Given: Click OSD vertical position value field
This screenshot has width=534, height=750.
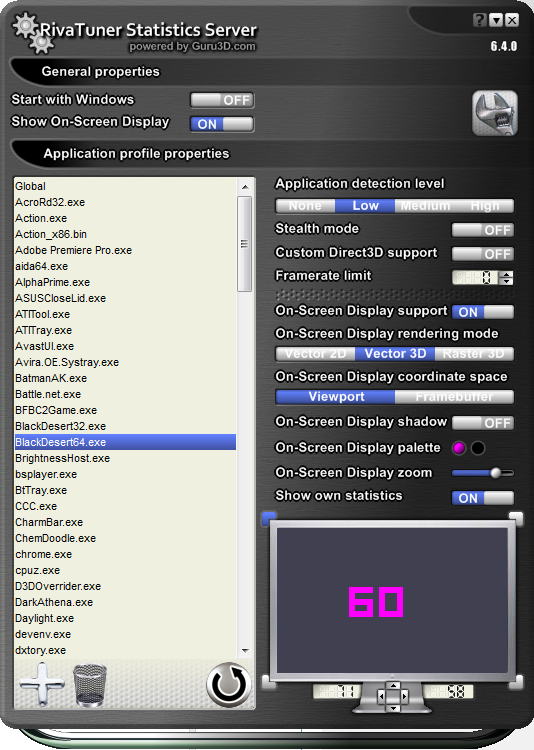Looking at the screenshot, I should 449,691.
